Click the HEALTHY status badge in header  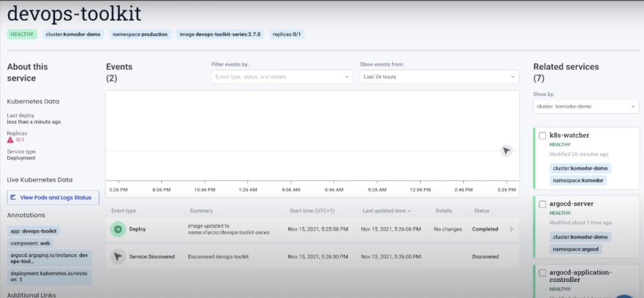[x=22, y=34]
